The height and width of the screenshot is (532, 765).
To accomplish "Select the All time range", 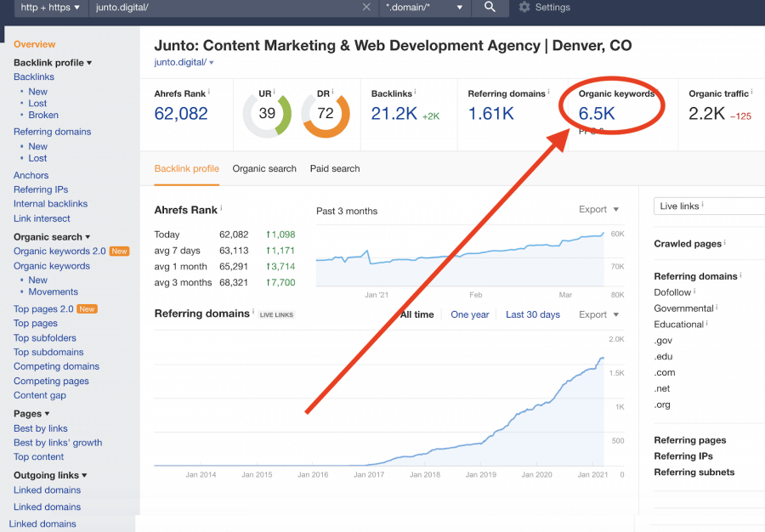I will tap(416, 314).
